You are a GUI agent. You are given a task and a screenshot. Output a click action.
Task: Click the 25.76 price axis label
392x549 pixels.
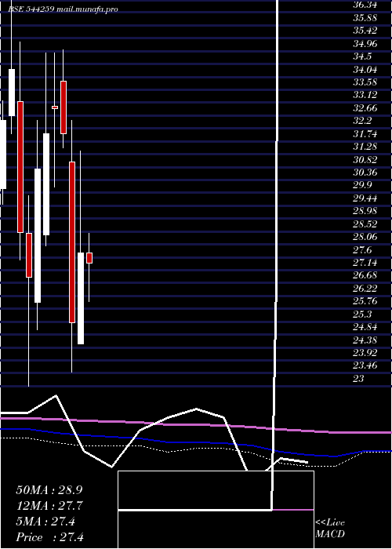click(365, 301)
